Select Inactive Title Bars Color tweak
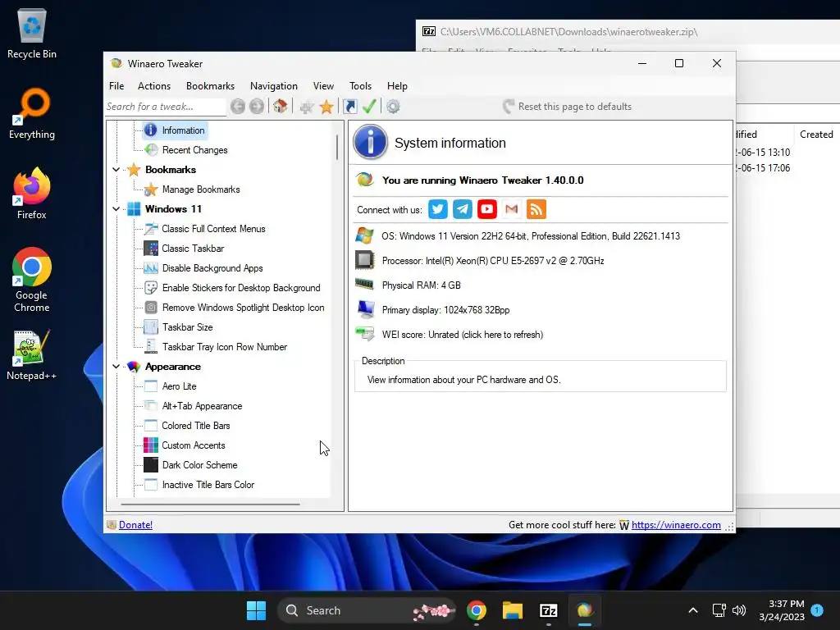This screenshot has height=630, width=840. [x=208, y=485]
